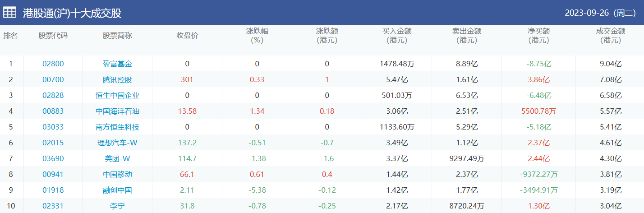Click stock code 00941
Image resolution: width=644 pixels, height=213 pixels.
point(53,175)
